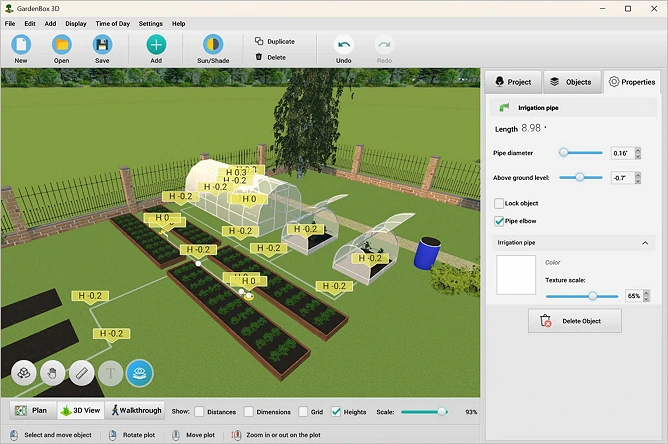Click the Zoom in or out mouse icon
668x444 pixels.
click(236, 435)
